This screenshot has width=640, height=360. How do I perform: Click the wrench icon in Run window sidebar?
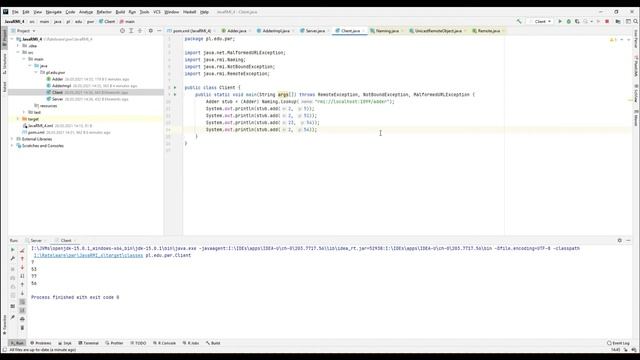coord(13,259)
